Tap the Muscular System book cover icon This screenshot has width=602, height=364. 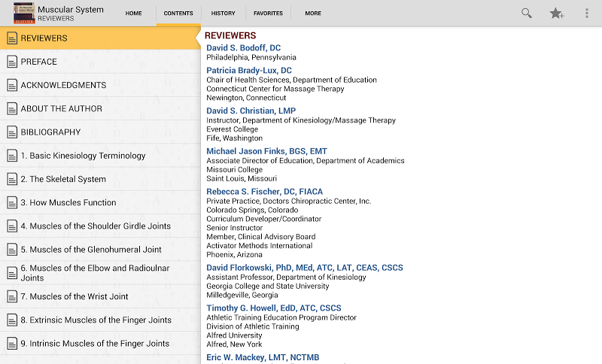[24, 13]
